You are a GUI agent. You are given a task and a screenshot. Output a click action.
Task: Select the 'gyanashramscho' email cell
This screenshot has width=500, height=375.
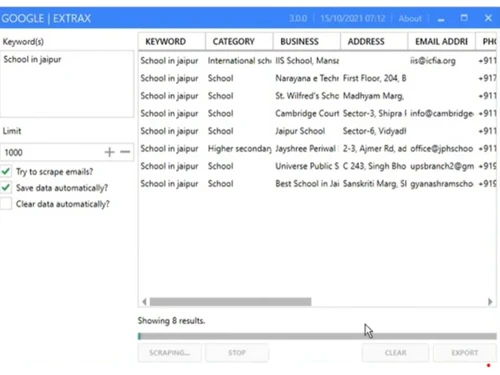(x=441, y=184)
